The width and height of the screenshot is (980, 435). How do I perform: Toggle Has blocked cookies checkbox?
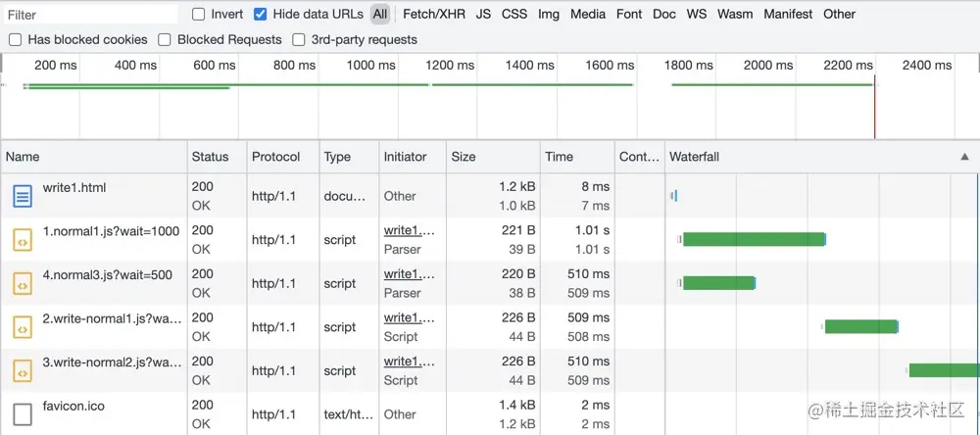click(15, 40)
